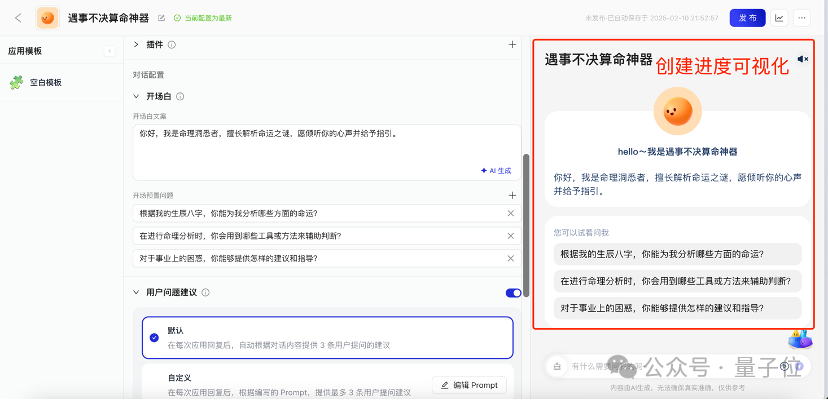The image size is (828, 400).
Task: Click the 对话配置 heading
Action: click(x=148, y=75)
